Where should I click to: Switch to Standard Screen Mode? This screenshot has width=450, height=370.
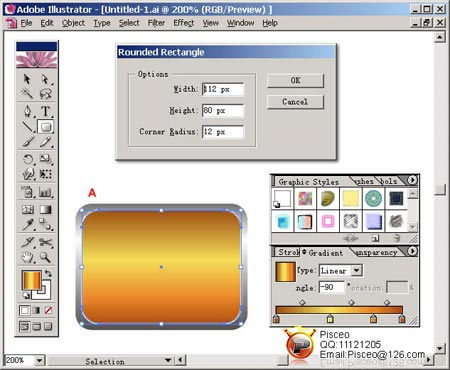pos(25,326)
